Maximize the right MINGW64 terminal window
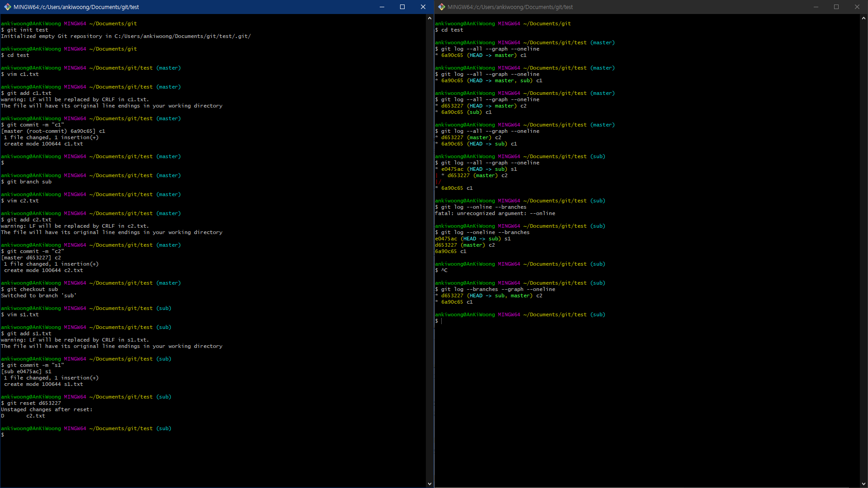The height and width of the screenshot is (488, 868). click(x=836, y=7)
